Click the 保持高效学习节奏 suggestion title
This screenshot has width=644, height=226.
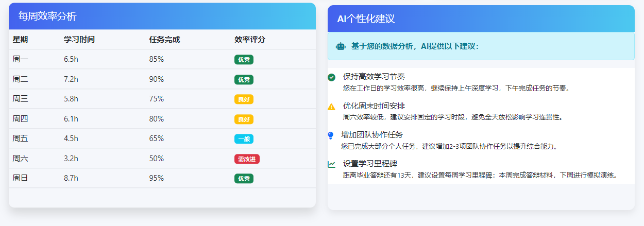tap(374, 76)
